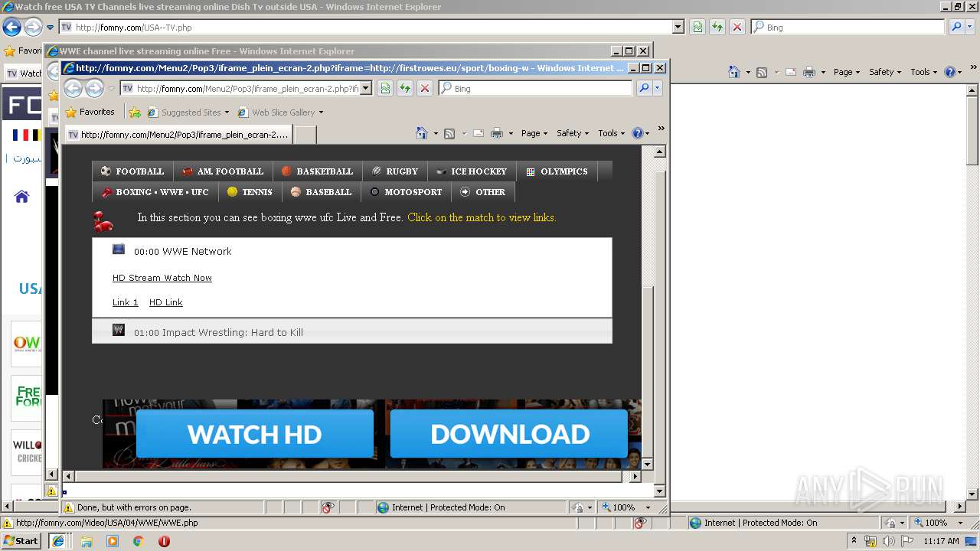The height and width of the screenshot is (551, 980).
Task: Open Tools menu in front popup
Action: click(612, 133)
